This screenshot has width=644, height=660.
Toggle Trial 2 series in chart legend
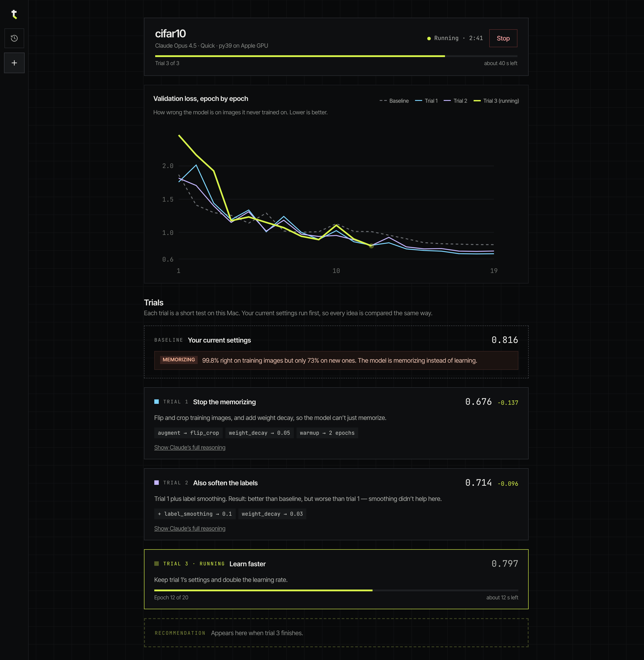455,101
